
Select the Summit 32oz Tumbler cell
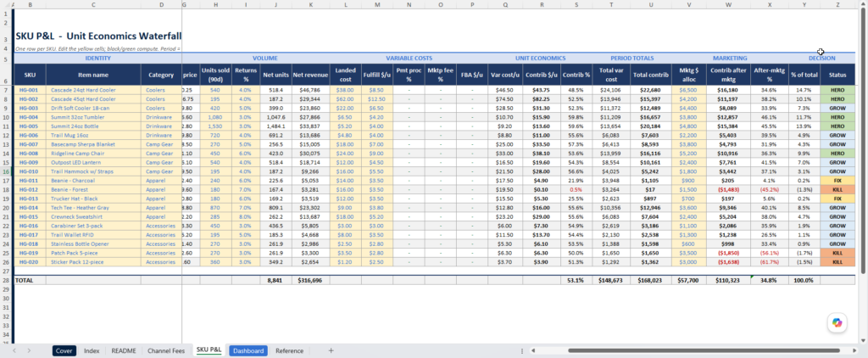tap(93, 117)
